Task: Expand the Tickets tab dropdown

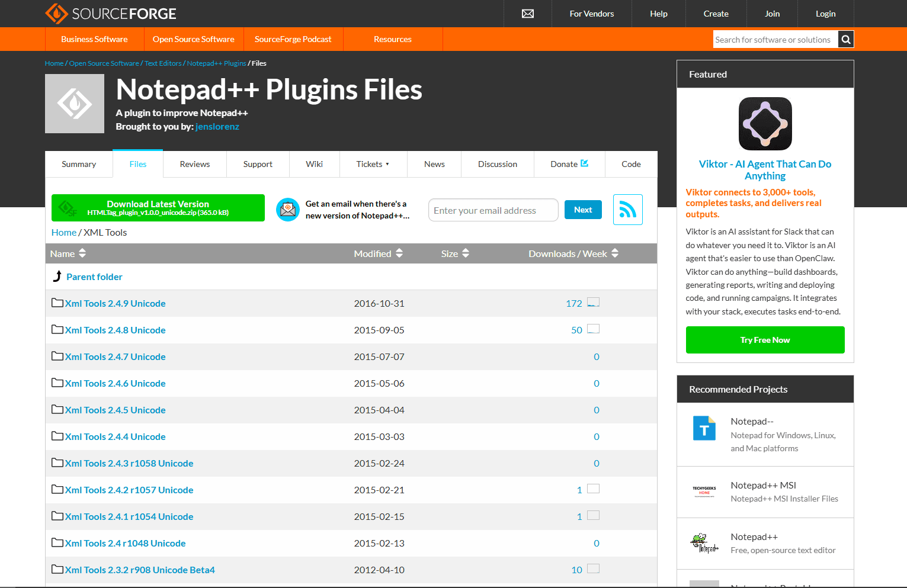Action: pyautogui.click(x=373, y=164)
